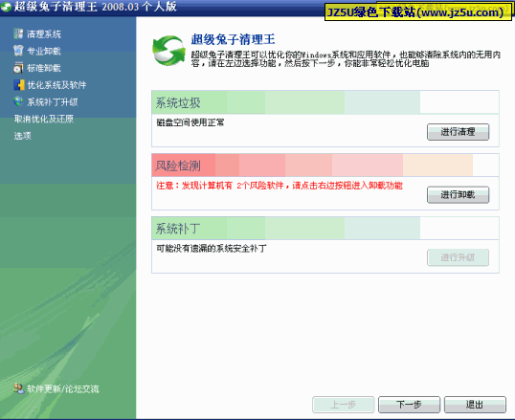The height and width of the screenshot is (420, 515).
Task: Click the 磁盘空间使用正常 status text
Action: 190,122
